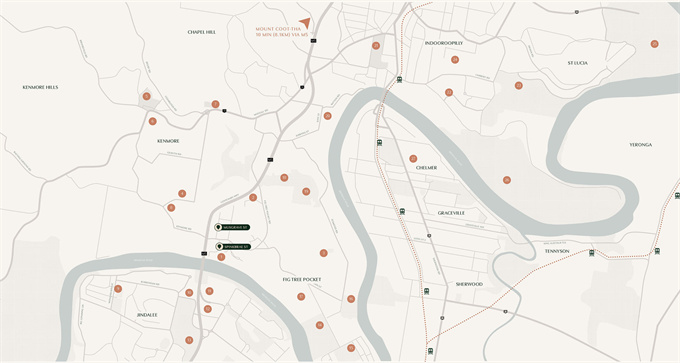The width and height of the screenshot is (680, 363).
Task: Click the Yeronga suburb label
Action: click(641, 145)
